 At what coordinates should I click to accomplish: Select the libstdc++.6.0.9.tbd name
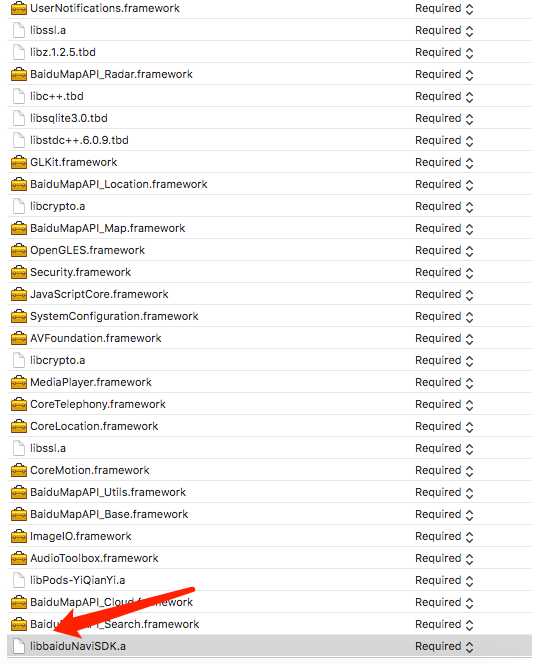(79, 140)
